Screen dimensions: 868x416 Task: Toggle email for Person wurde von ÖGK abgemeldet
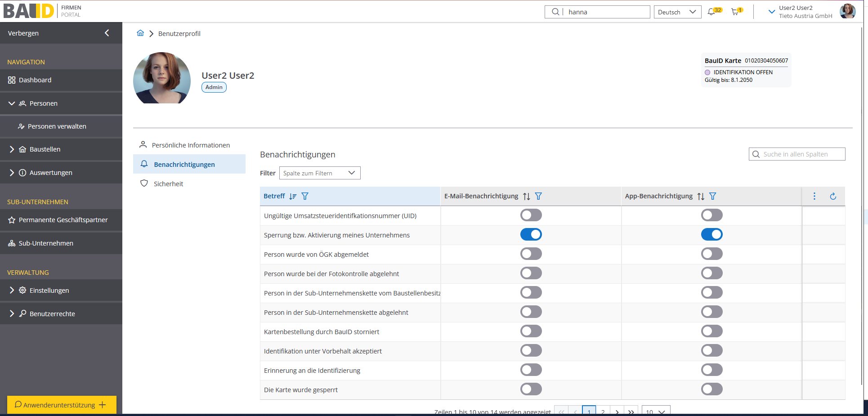click(531, 254)
